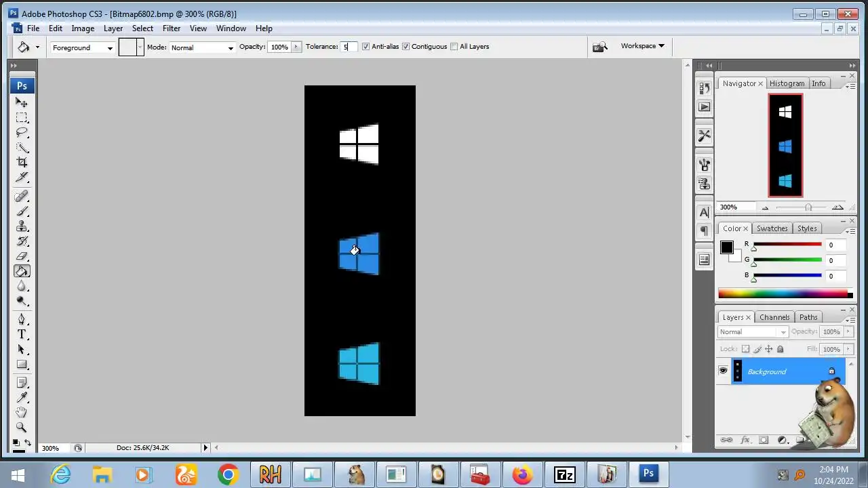The image size is (868, 488).
Task: Open the Filter menu
Action: click(x=172, y=28)
